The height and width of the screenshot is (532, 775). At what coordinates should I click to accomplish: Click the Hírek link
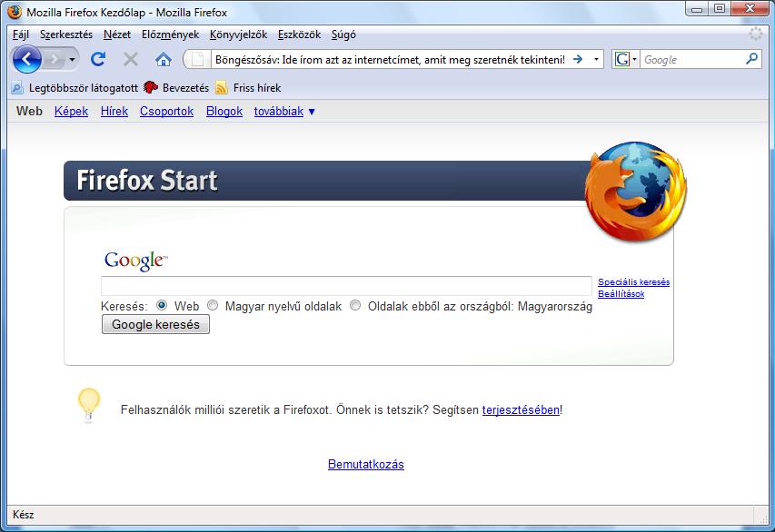point(114,111)
